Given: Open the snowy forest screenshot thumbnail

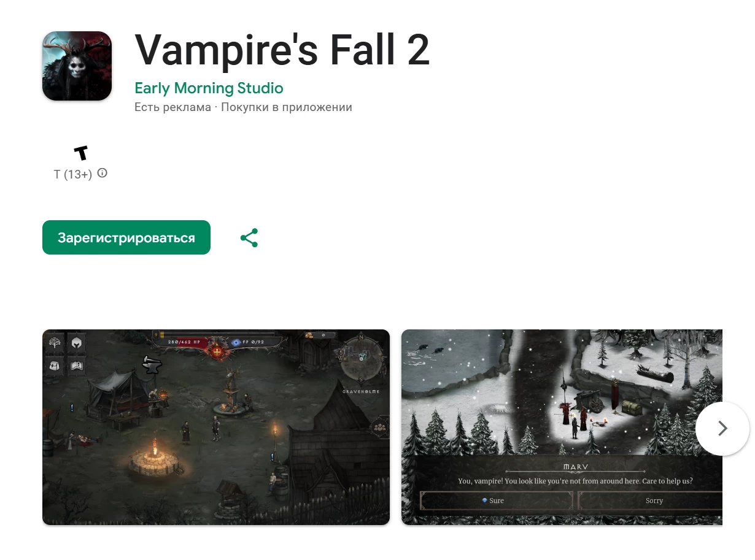Looking at the screenshot, I should pyautogui.click(x=562, y=427).
